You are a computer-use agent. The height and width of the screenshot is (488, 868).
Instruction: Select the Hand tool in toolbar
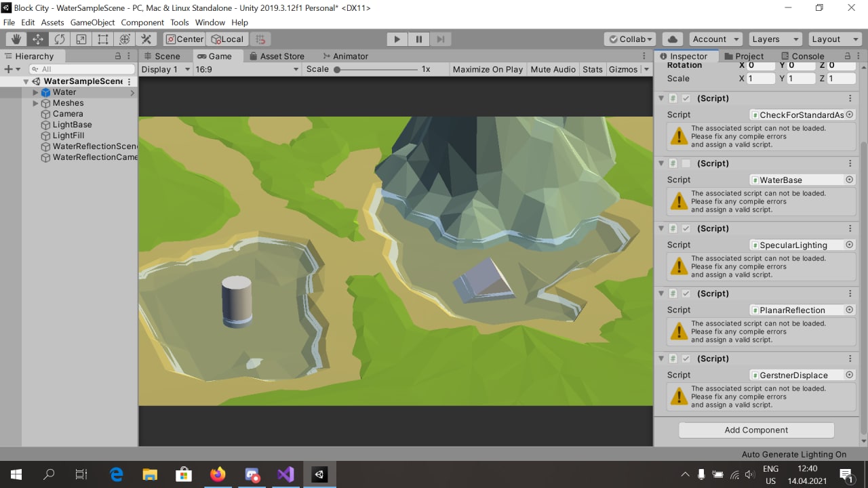(x=16, y=39)
